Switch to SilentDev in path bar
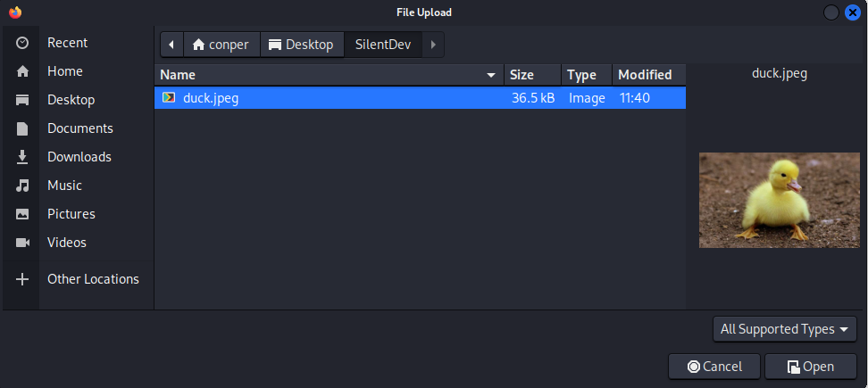Image resolution: width=868 pixels, height=388 pixels. [x=383, y=45]
